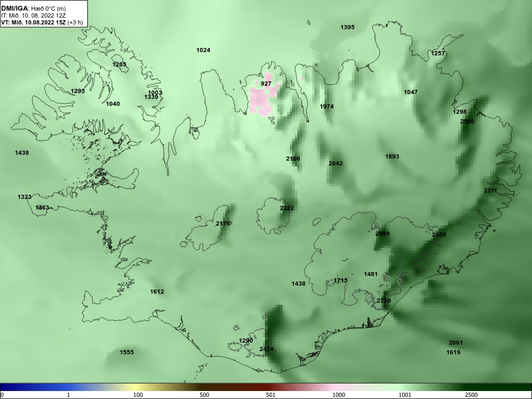The height and width of the screenshot is (399, 532).
Task: Select the 1481 height label
Action: (x=371, y=274)
